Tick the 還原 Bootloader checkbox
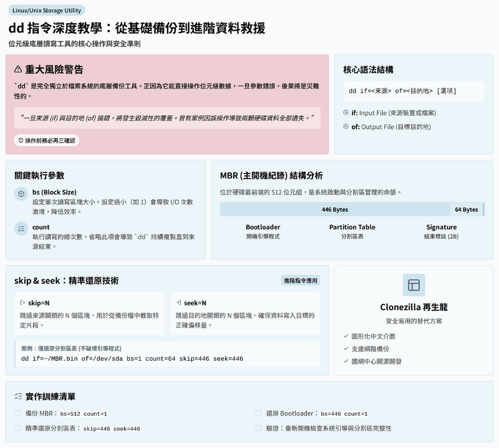 258,413
